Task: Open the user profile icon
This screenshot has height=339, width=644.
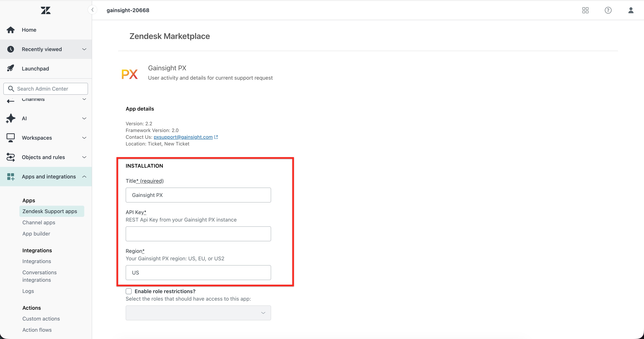Action: point(631,10)
